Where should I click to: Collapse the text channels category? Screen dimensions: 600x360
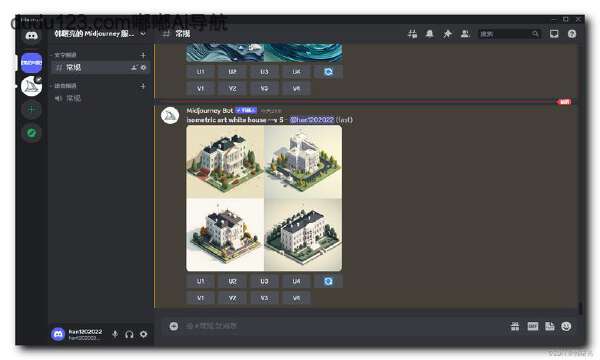(65, 55)
